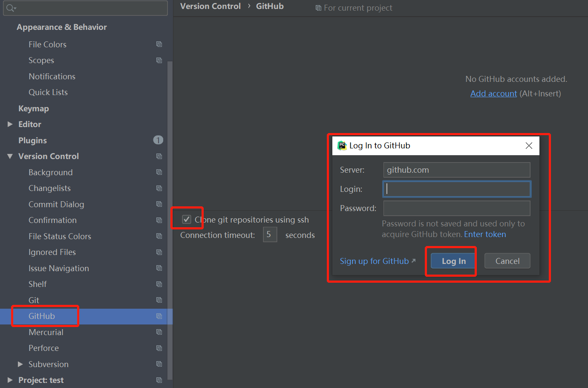The image size is (588, 388).
Task: Click project-level icon beside Issue Navigation
Action: pyautogui.click(x=159, y=268)
